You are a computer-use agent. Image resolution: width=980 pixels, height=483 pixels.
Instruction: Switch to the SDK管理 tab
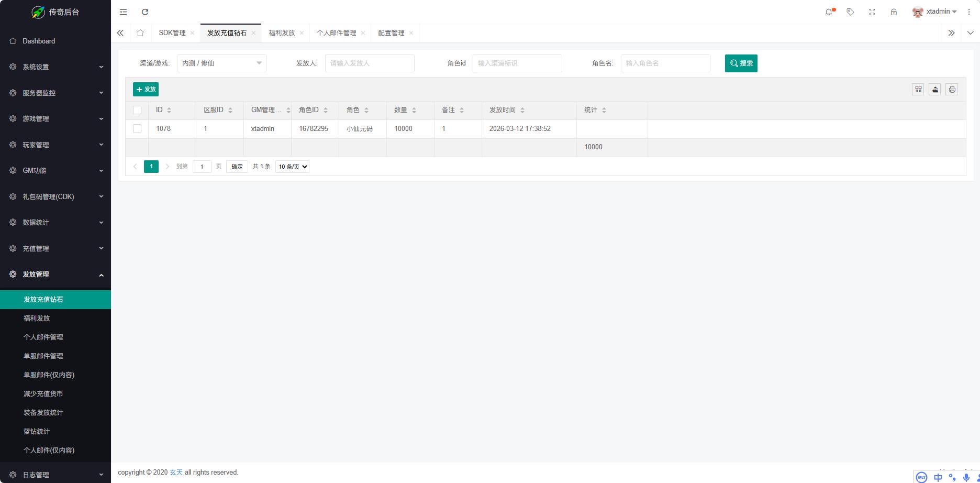[x=172, y=32]
